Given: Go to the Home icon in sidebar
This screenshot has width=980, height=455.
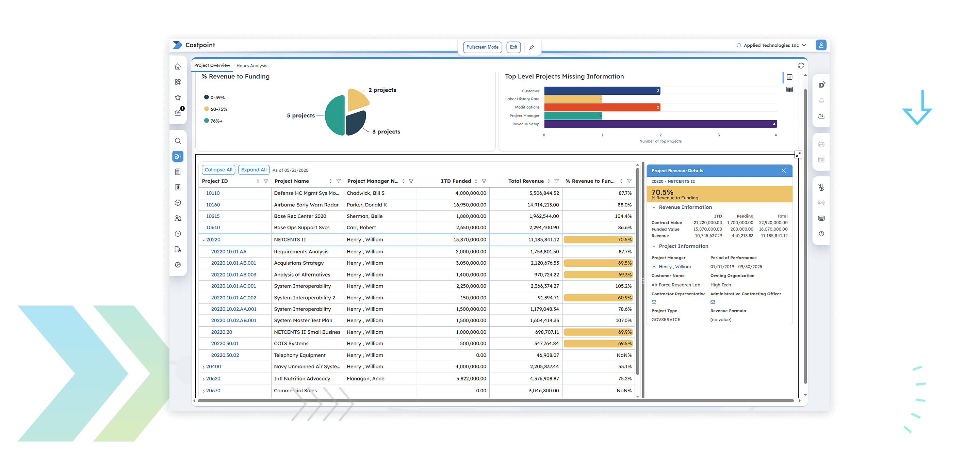Looking at the screenshot, I should (178, 67).
